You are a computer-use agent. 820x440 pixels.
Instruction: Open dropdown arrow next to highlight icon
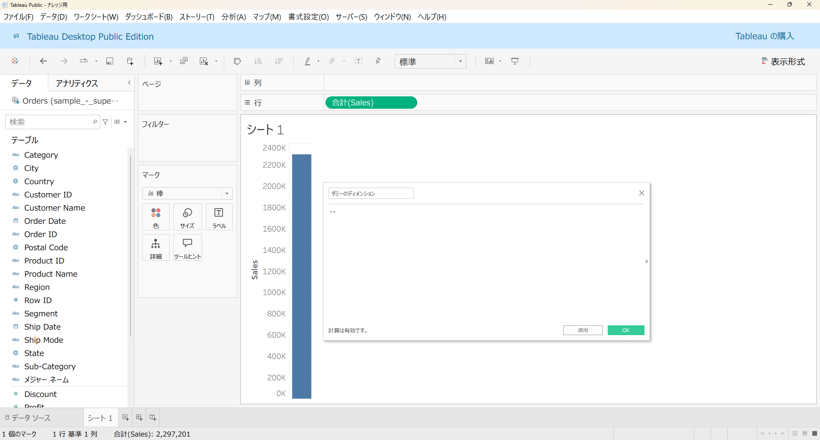(x=318, y=61)
